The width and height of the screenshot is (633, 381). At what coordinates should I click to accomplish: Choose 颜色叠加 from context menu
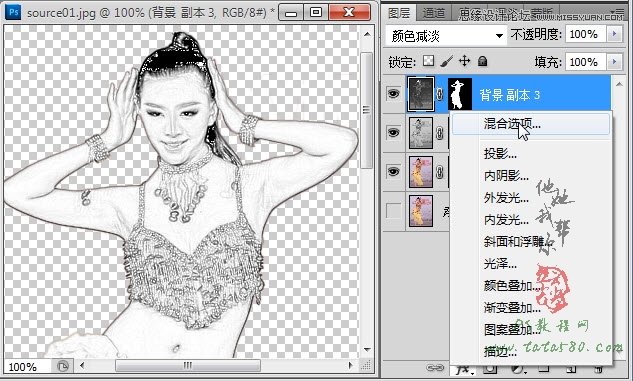coord(512,286)
